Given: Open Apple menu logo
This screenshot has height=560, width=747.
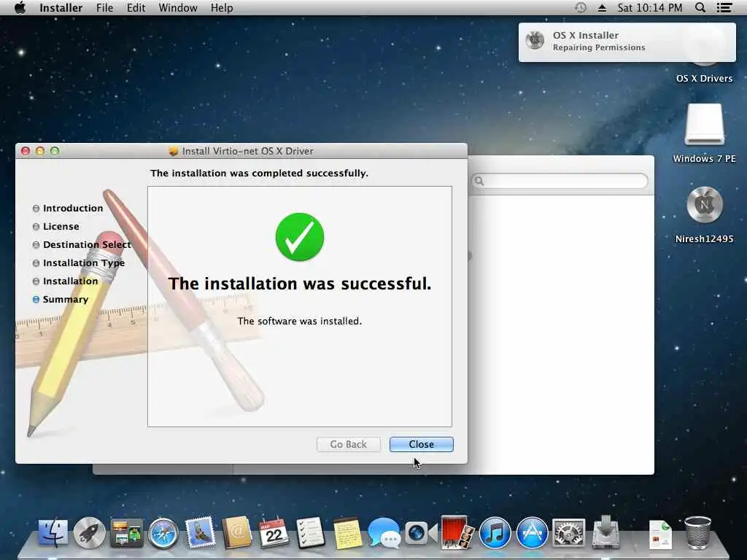Looking at the screenshot, I should pos(20,7).
